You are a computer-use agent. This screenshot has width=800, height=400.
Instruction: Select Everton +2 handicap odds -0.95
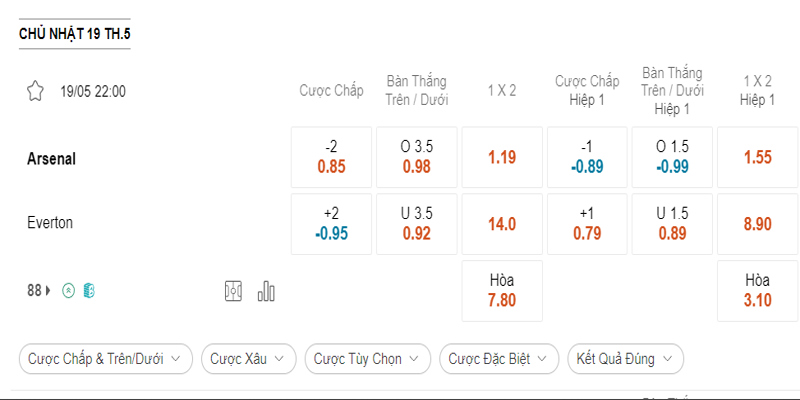pos(331,224)
